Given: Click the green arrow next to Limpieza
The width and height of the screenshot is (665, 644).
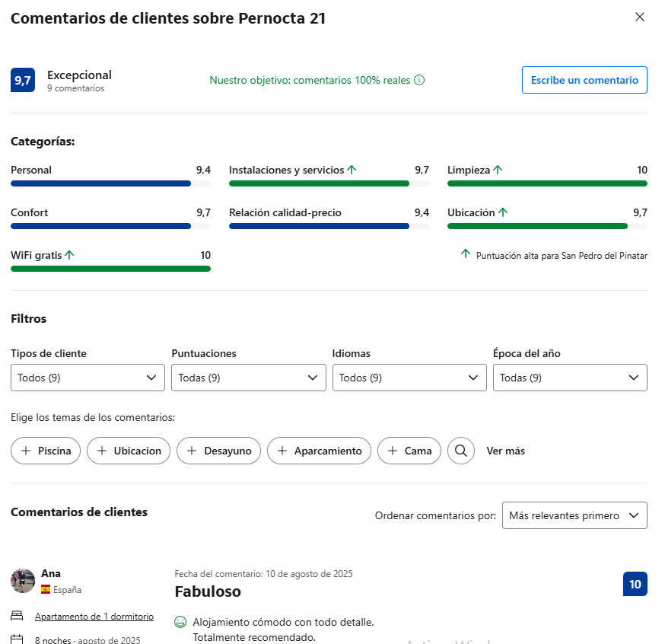Looking at the screenshot, I should pos(498,170).
